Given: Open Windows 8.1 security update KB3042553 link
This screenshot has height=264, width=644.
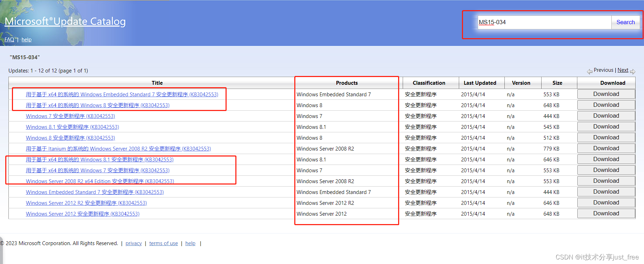Looking at the screenshot, I should point(73,127).
